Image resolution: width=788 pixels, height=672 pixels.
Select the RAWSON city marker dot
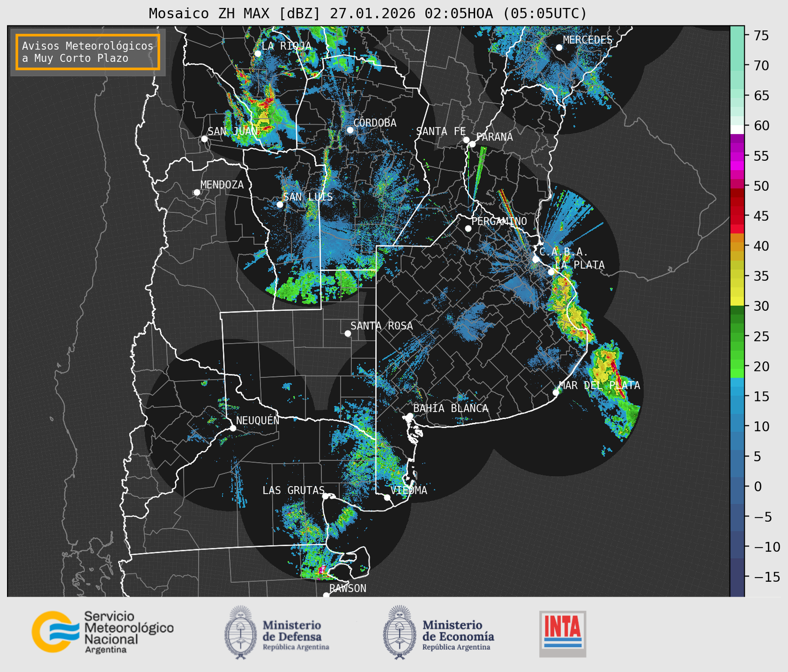click(x=326, y=595)
